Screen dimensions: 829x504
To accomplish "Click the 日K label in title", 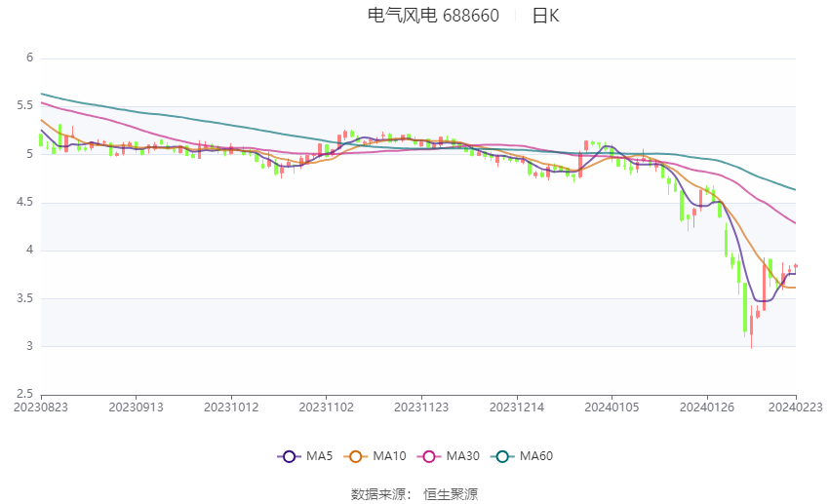I will 545,16.
